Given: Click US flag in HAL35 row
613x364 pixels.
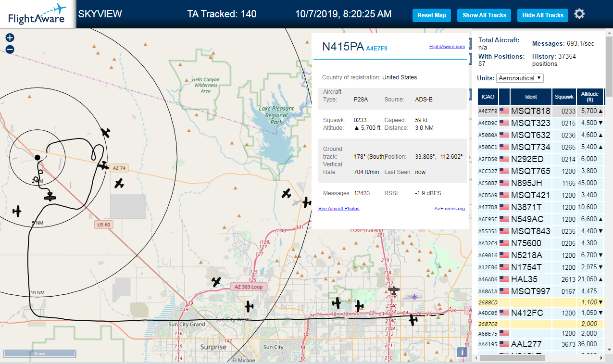Looking at the screenshot, I should (x=504, y=279).
